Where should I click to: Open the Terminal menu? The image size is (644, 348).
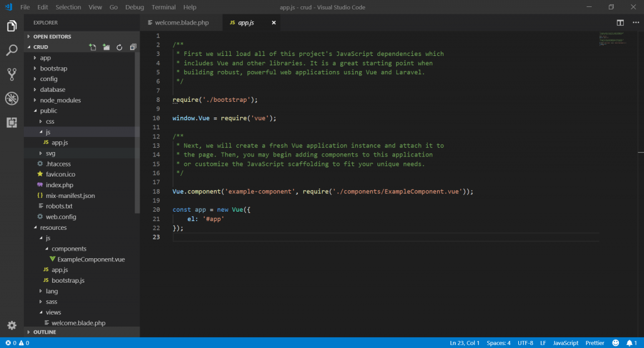[x=164, y=7]
